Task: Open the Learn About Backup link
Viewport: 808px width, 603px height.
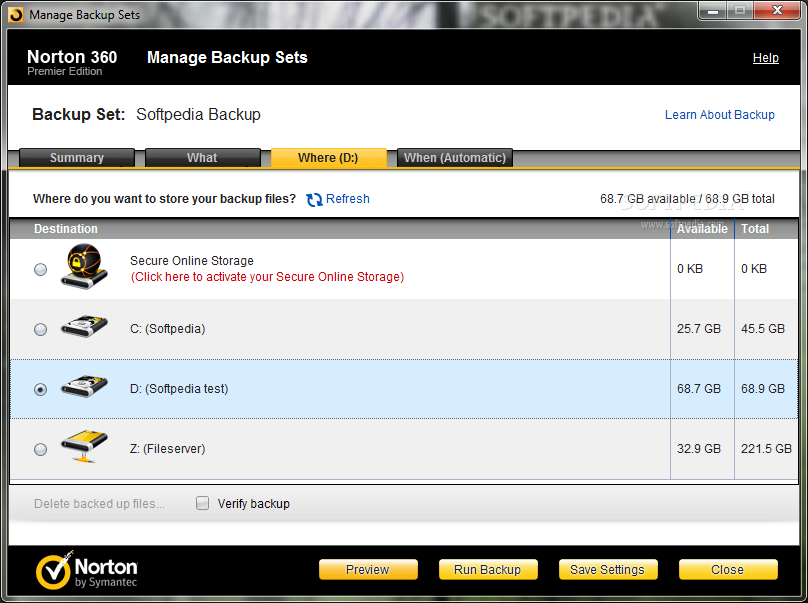Action: tap(719, 114)
